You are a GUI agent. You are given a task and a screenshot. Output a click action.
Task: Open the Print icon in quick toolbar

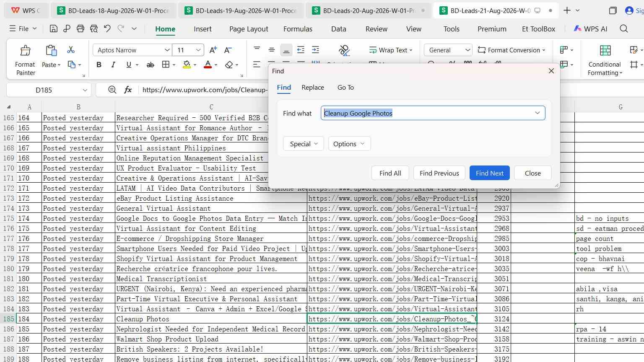pyautogui.click(x=80, y=28)
